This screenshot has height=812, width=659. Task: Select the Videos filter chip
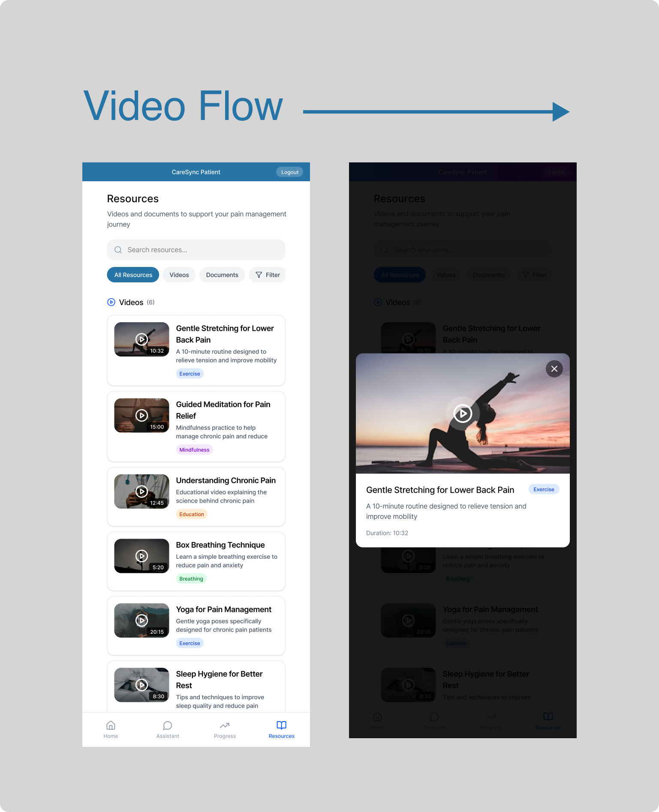pyautogui.click(x=179, y=275)
